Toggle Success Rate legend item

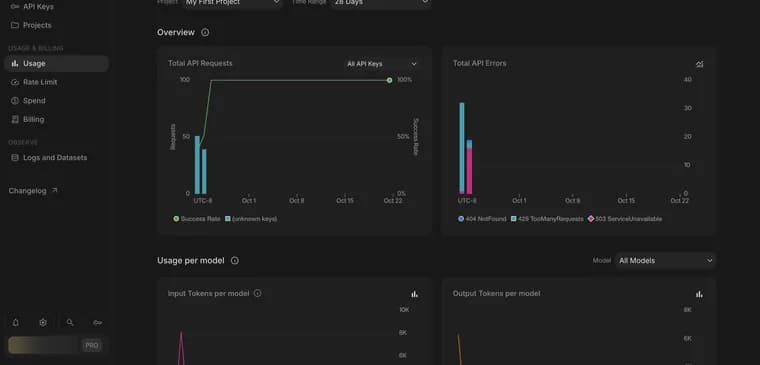[197, 219]
